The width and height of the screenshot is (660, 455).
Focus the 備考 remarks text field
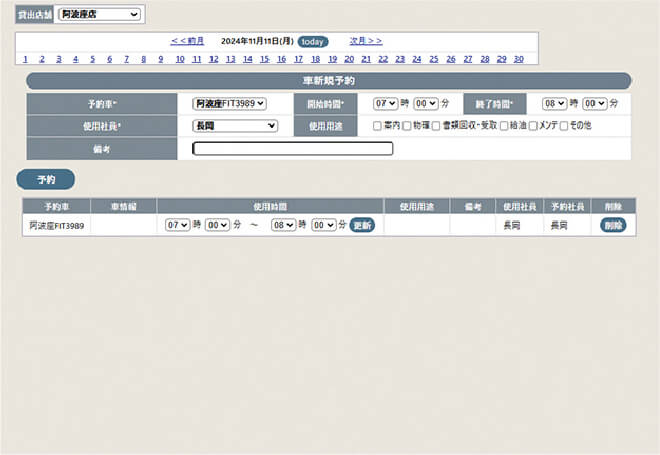[x=293, y=149]
